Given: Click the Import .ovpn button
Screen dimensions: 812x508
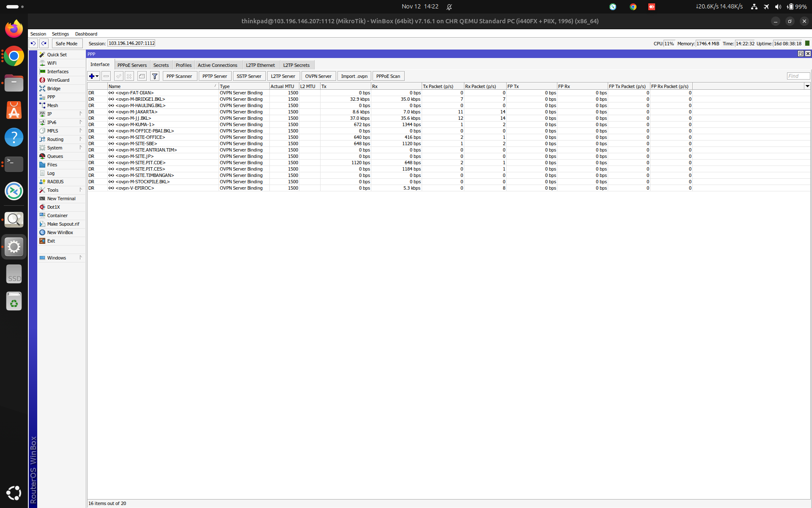Looking at the screenshot, I should [354, 76].
